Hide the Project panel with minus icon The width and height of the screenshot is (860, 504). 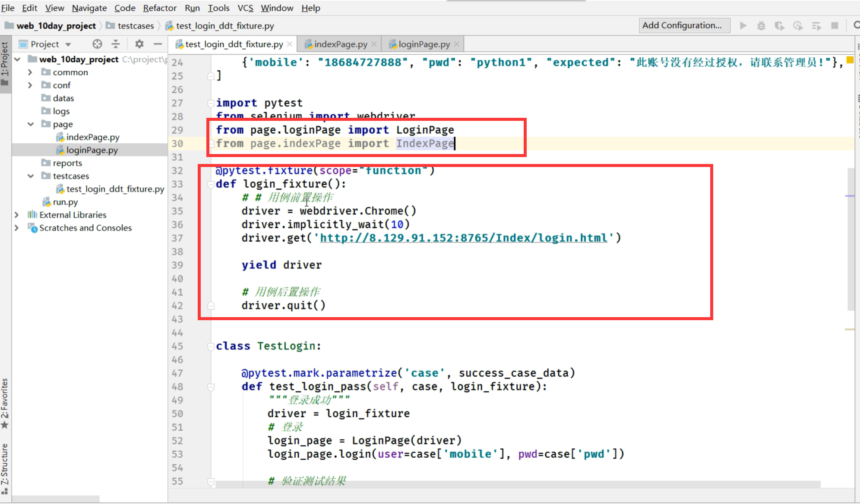pos(158,44)
